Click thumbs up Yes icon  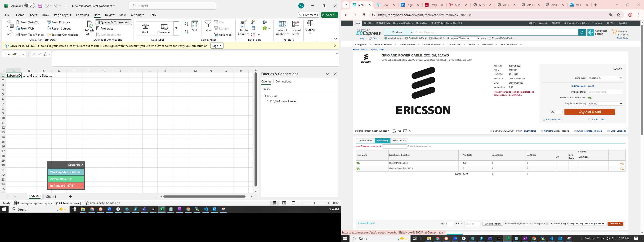coord(394,131)
